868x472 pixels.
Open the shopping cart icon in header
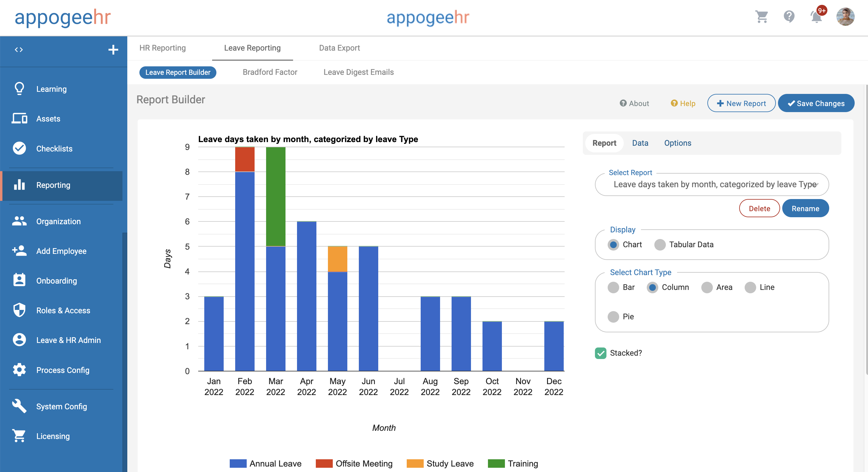pyautogui.click(x=762, y=16)
